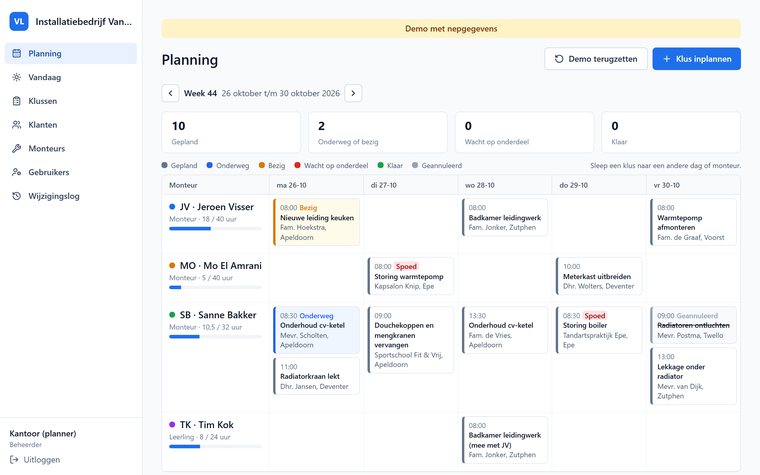Open the Douchekoppen en mengkranen vervangen card
This screenshot has height=475, width=760.
[411, 340]
